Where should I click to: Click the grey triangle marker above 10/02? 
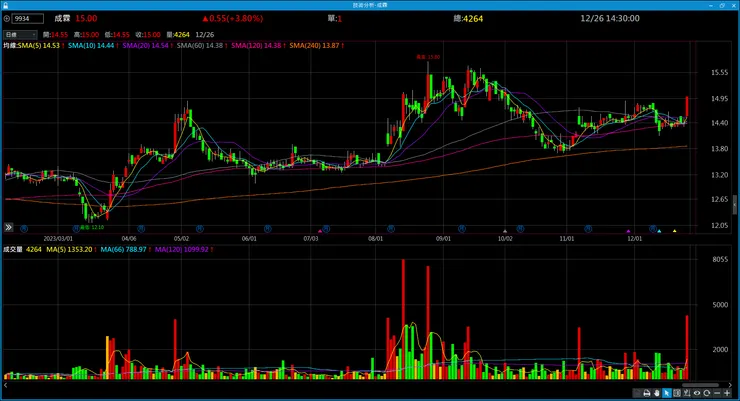pyautogui.click(x=505, y=231)
